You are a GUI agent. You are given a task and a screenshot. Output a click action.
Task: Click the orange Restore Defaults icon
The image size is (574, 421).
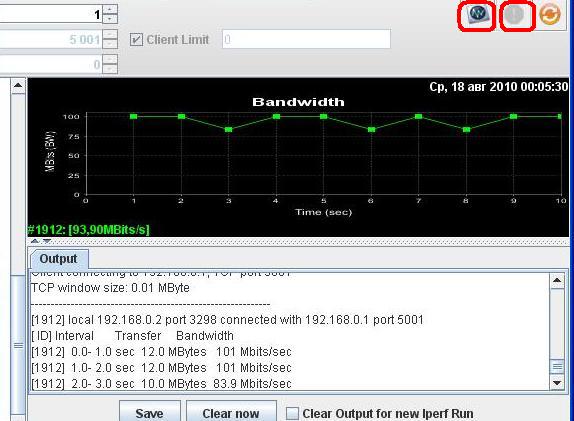click(550, 15)
